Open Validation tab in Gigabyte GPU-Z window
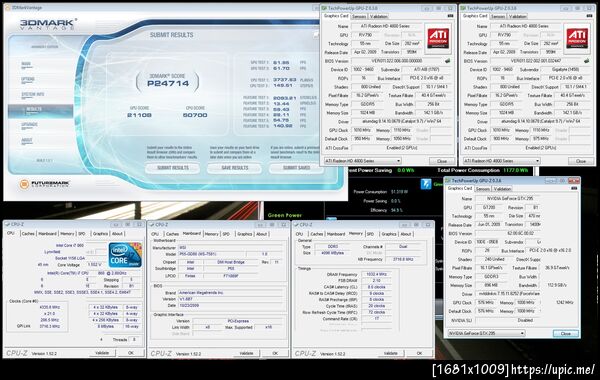The height and width of the screenshot is (380, 600). click(x=518, y=16)
